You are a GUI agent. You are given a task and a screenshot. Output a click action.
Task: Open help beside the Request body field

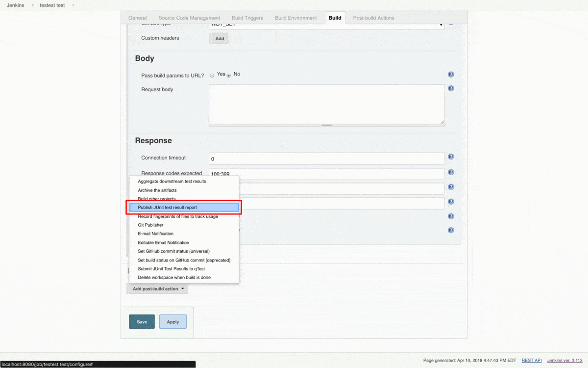coord(451,88)
